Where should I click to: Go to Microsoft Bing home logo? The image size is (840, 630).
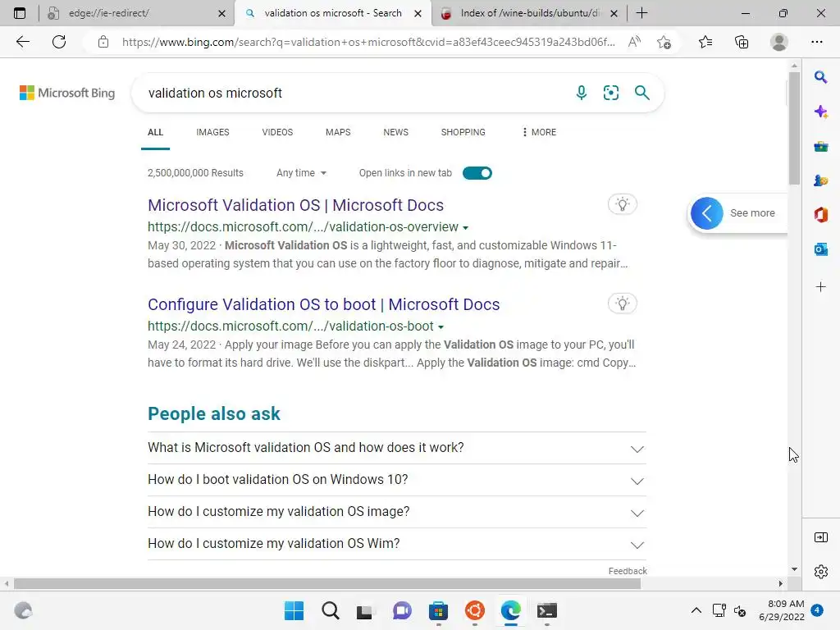[x=67, y=93]
